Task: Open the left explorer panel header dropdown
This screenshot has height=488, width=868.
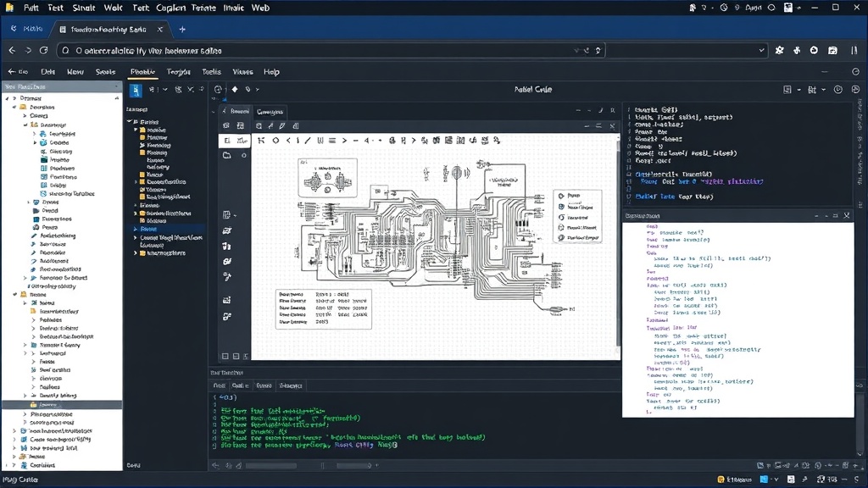Action: tap(116, 87)
